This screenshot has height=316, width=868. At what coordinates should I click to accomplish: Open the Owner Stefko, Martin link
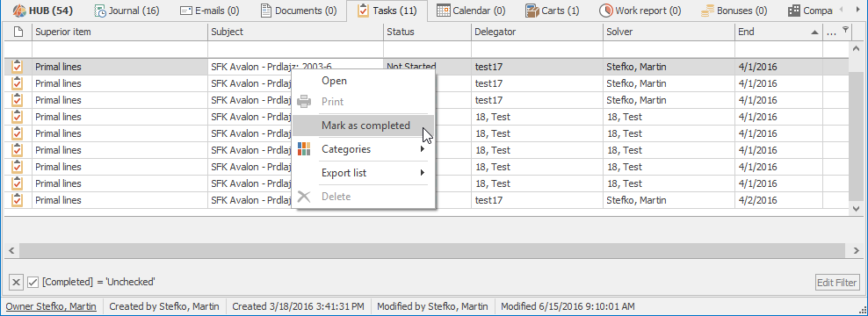pos(51,306)
